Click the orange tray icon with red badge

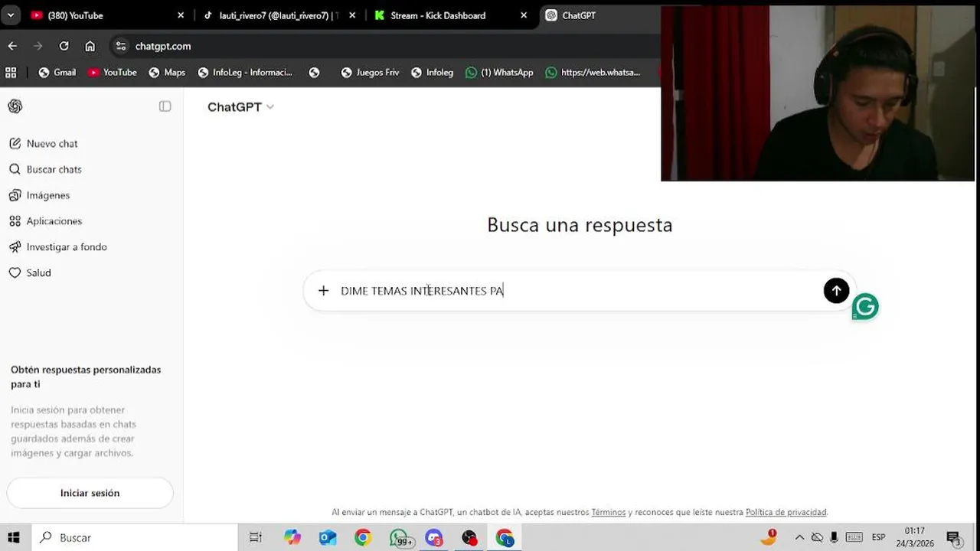tap(769, 536)
